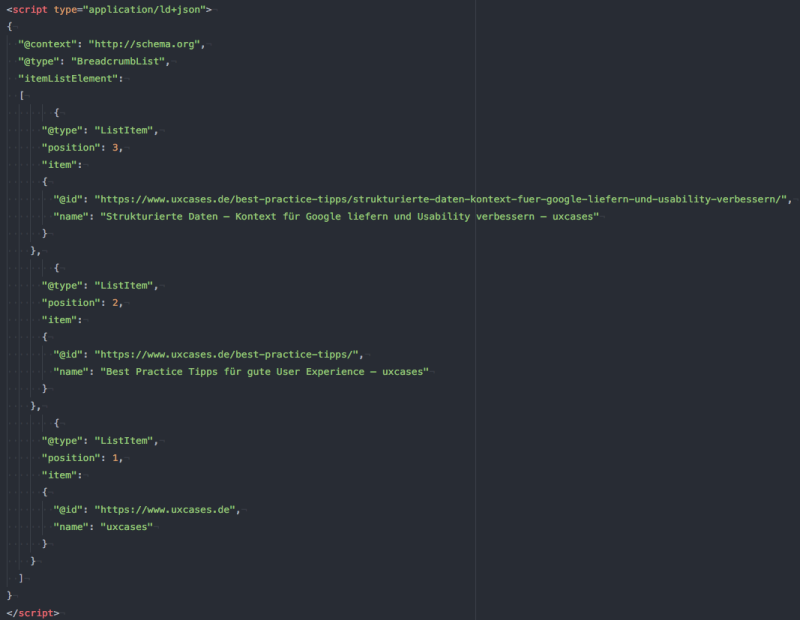Screen dimensions: 800x620
Task: Click the "position": 2 line
Action: pos(83,303)
